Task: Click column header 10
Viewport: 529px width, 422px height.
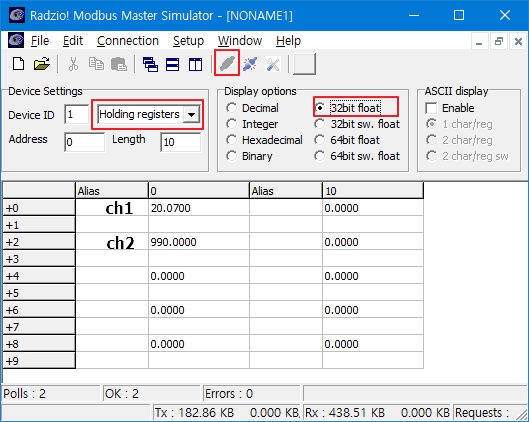Action: 373,191
